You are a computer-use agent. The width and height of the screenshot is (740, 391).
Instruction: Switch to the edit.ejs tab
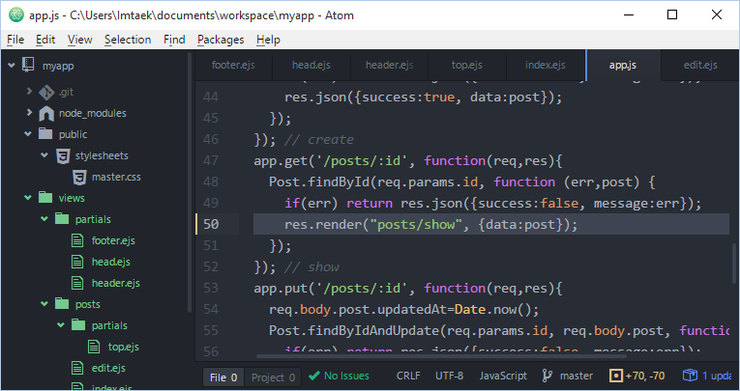tap(700, 65)
